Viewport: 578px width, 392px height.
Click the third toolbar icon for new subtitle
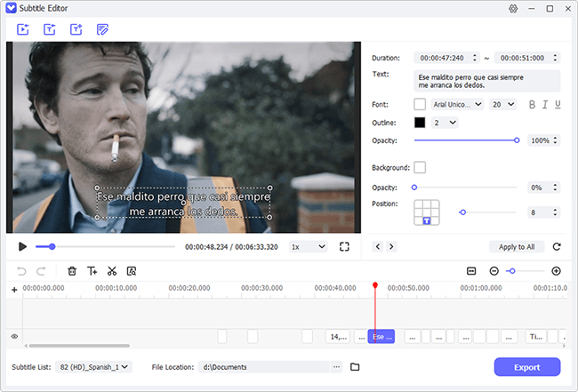pos(76,29)
